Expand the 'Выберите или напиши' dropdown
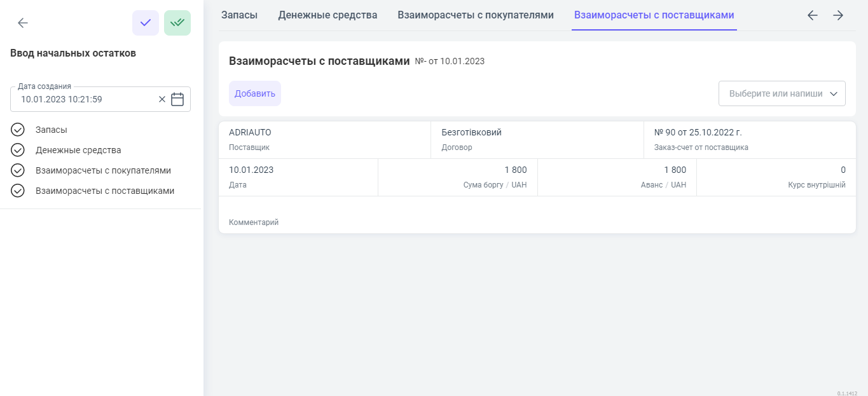The height and width of the screenshot is (396, 868). [782, 93]
